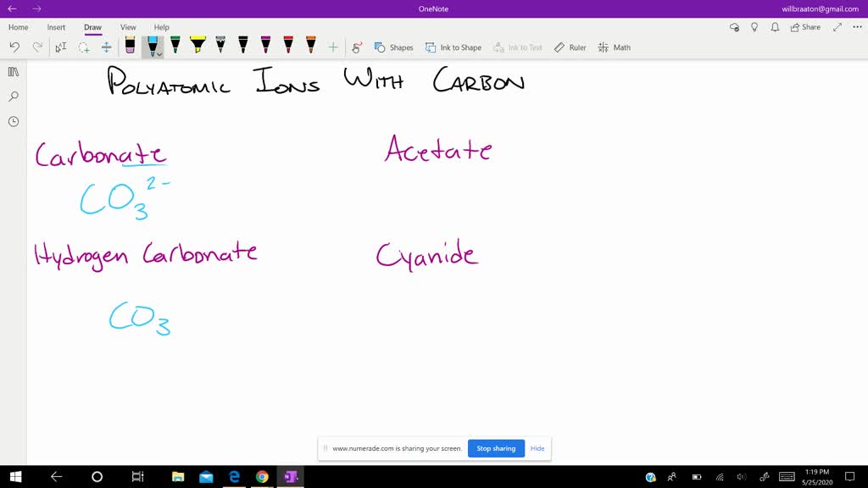Click the Stop sharing button
This screenshot has width=868, height=488.
[x=496, y=448]
